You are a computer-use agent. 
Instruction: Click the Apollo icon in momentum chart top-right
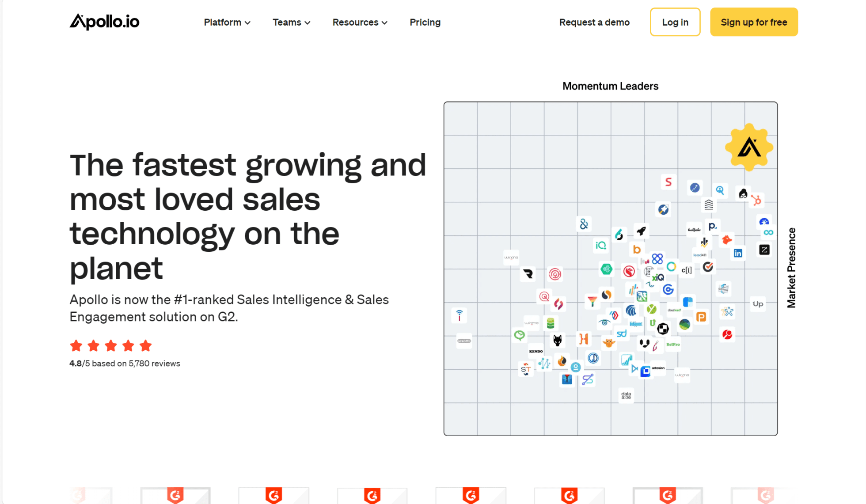[748, 146]
